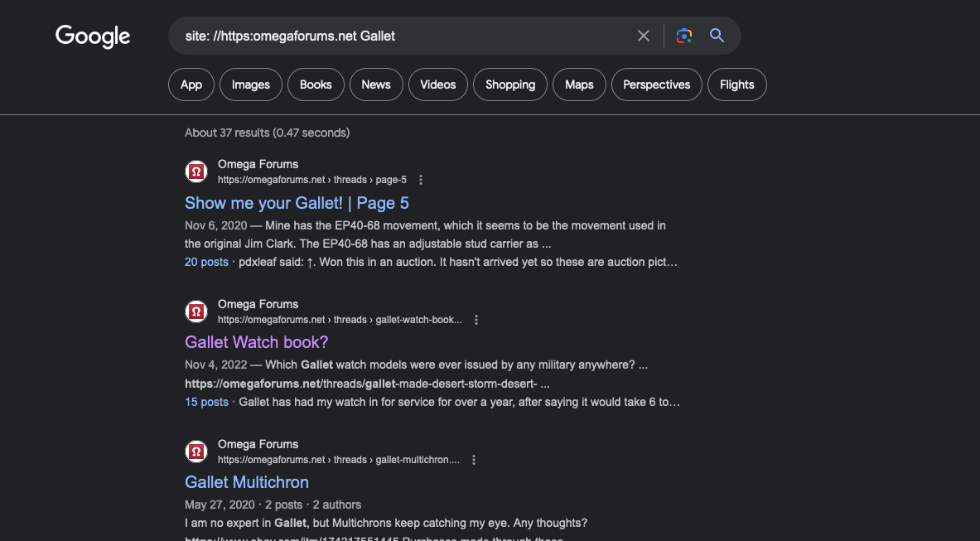Click Omega favicon beside Gallet Watch book result

[196, 312]
